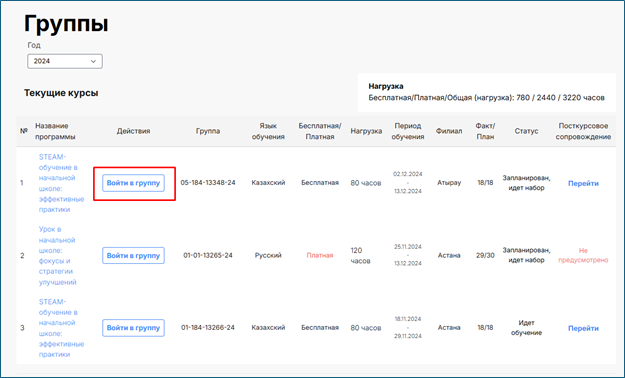
Task: Click the red 'Платная' label in row 2
Action: [320, 255]
